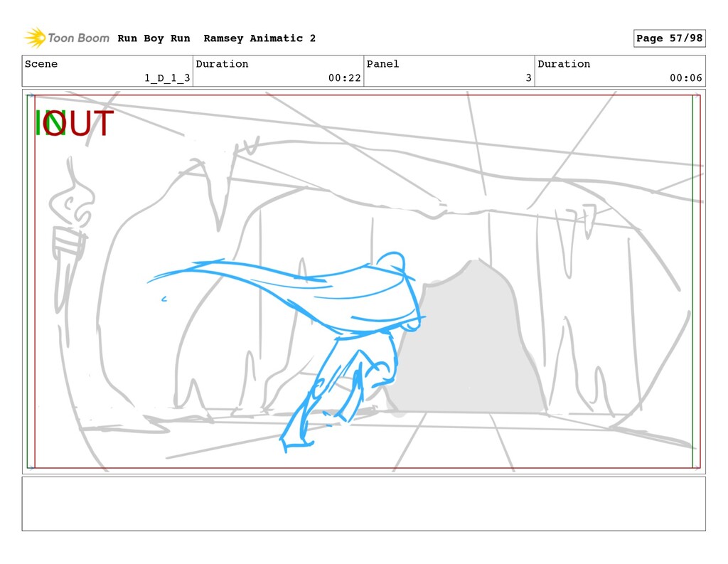Screen dimensions: 728x564
Task: Click the 'Page 57/98' box
Action: 669,38
